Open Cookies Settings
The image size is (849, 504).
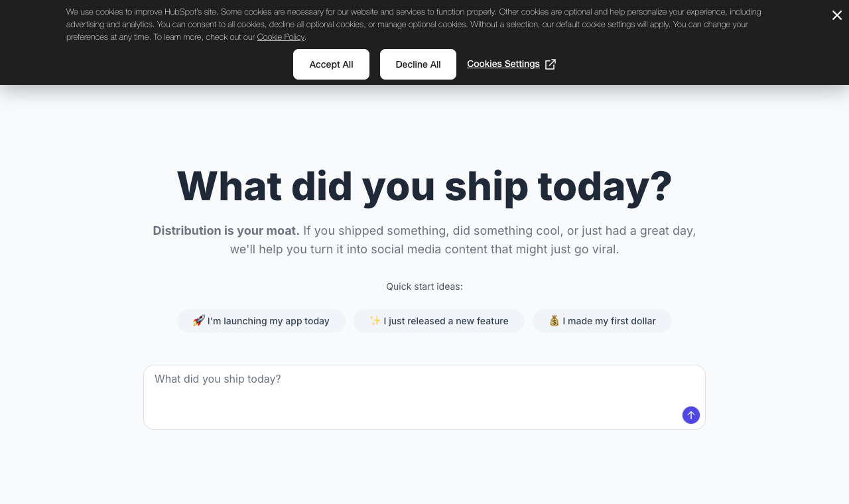tap(503, 64)
